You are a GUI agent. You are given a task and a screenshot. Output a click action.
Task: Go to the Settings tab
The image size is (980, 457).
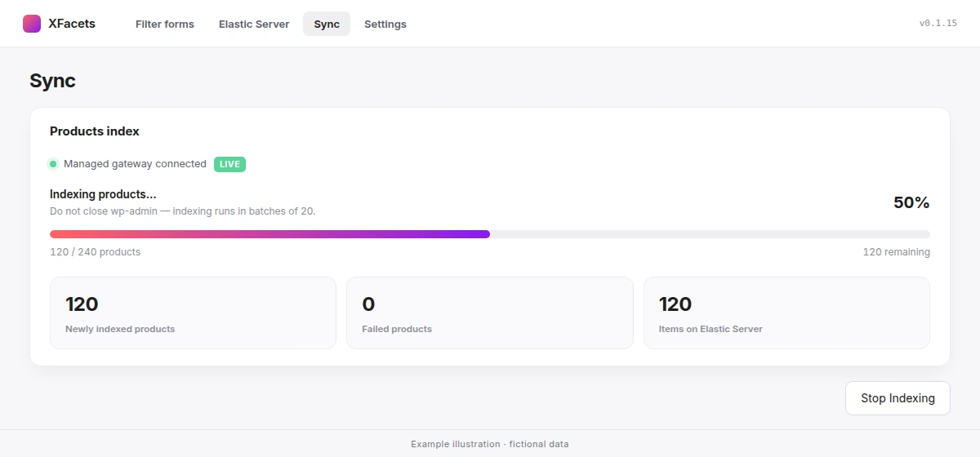pos(385,24)
